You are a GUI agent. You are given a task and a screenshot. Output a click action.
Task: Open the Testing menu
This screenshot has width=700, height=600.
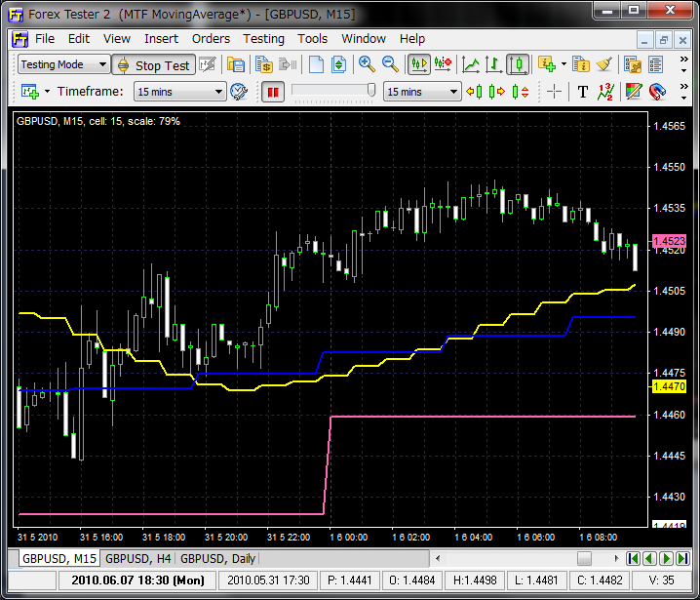pyautogui.click(x=263, y=39)
